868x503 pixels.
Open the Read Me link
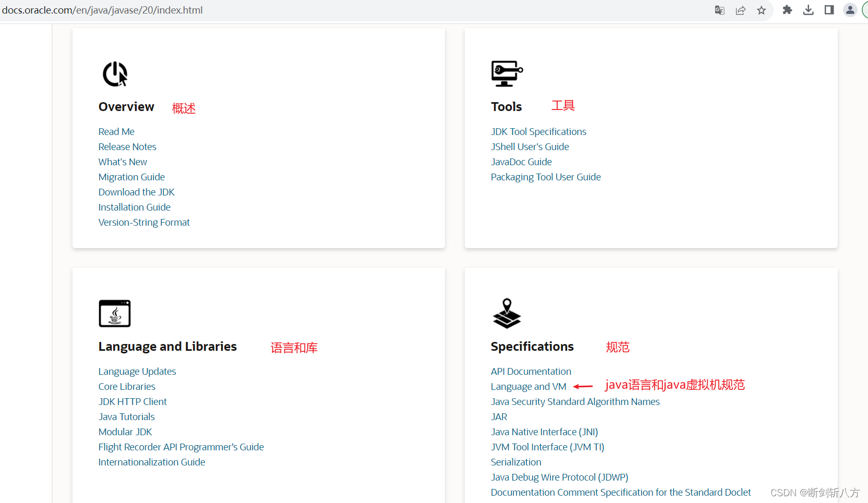point(116,132)
